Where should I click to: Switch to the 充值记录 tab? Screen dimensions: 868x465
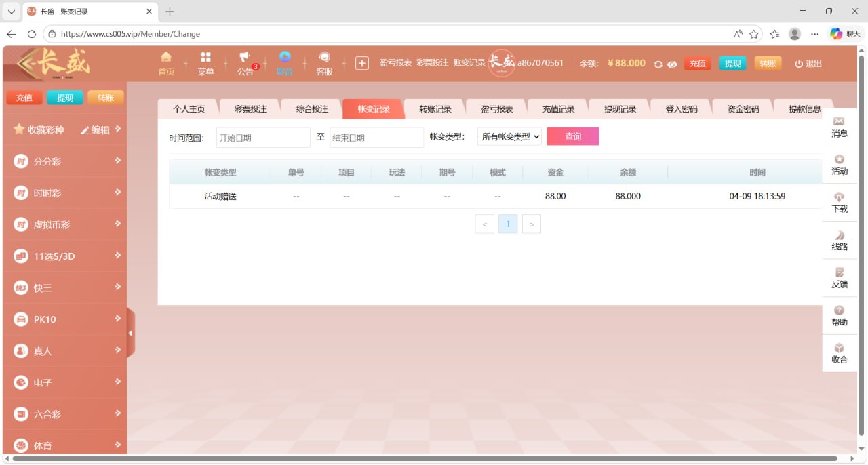click(558, 109)
